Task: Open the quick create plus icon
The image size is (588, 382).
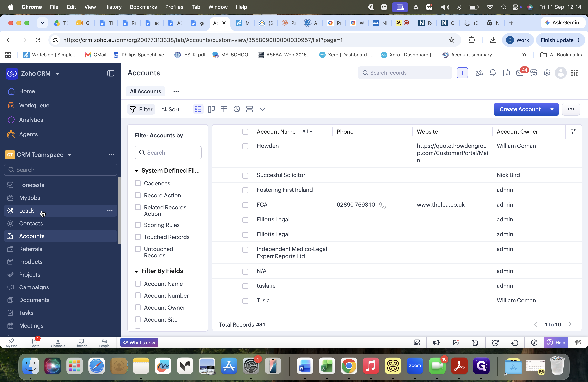Action: (x=462, y=73)
